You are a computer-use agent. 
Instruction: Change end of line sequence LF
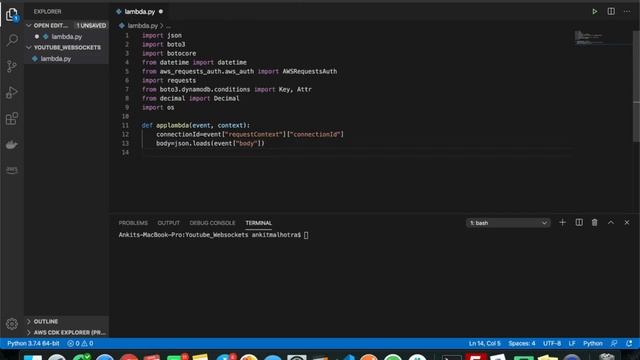click(x=572, y=343)
